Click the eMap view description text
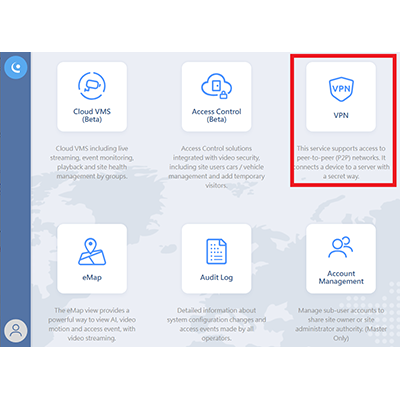Viewport: 400px width, 400px height. [x=92, y=324]
